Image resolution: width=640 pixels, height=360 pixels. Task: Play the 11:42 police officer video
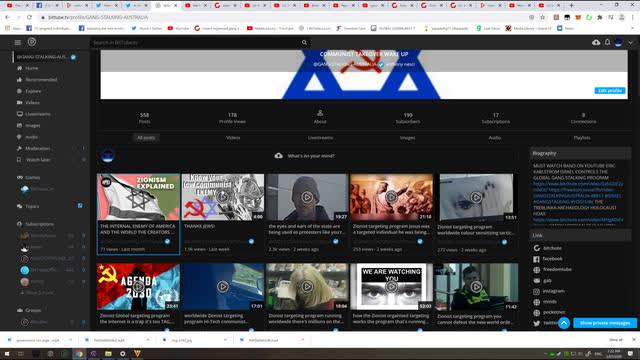(x=476, y=287)
